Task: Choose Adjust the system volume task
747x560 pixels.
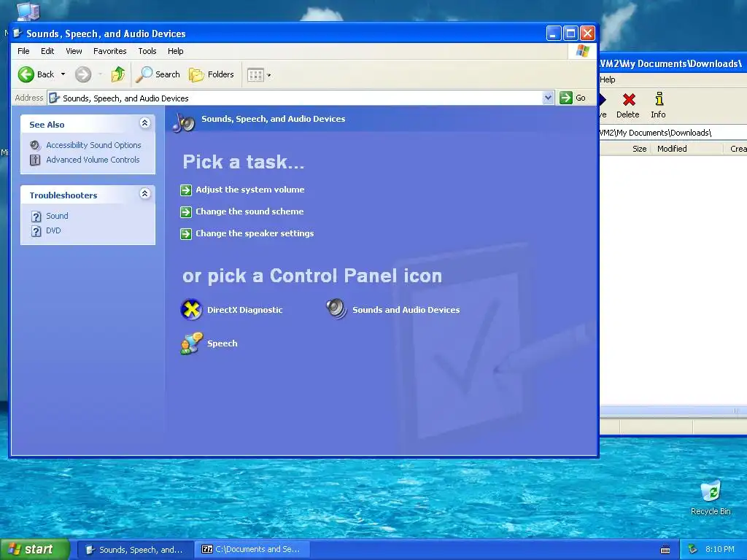Action: coord(250,190)
